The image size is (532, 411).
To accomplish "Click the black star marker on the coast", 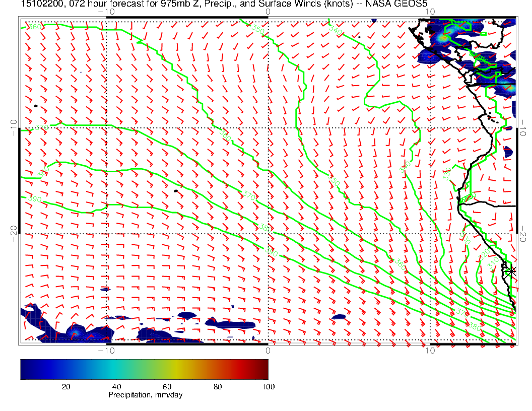I will (x=511, y=271).
